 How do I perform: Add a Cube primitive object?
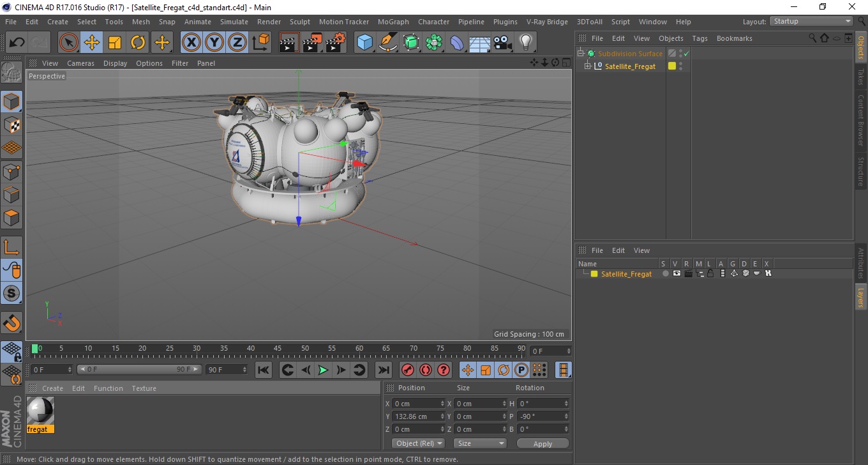click(x=365, y=43)
